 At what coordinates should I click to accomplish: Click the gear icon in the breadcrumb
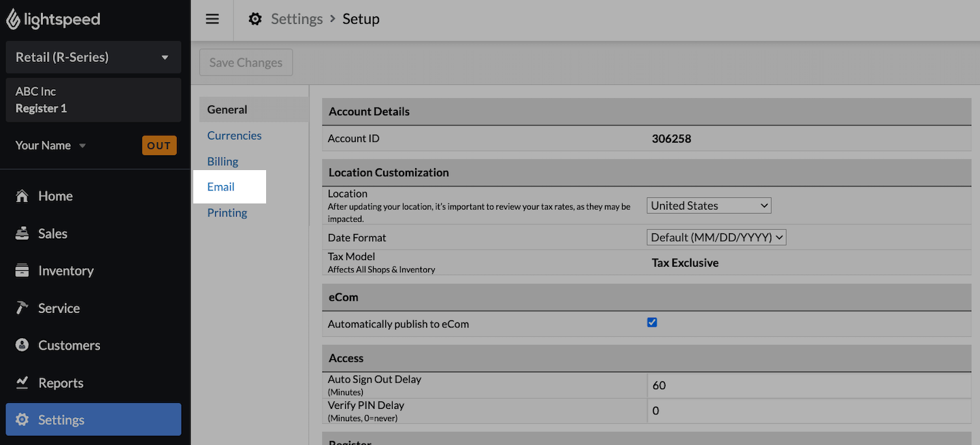click(255, 19)
